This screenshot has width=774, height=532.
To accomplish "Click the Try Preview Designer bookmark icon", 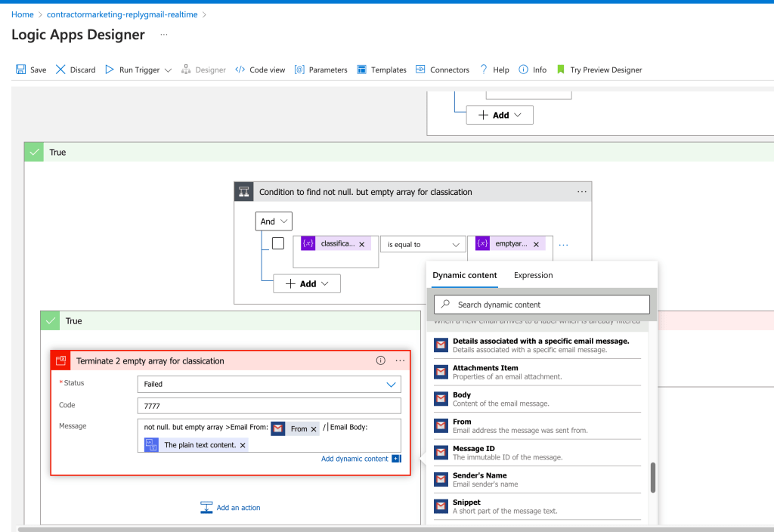I will click(x=561, y=70).
